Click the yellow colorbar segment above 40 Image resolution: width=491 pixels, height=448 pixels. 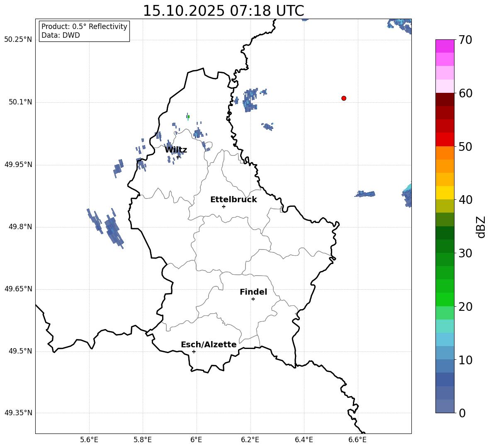pos(445,193)
